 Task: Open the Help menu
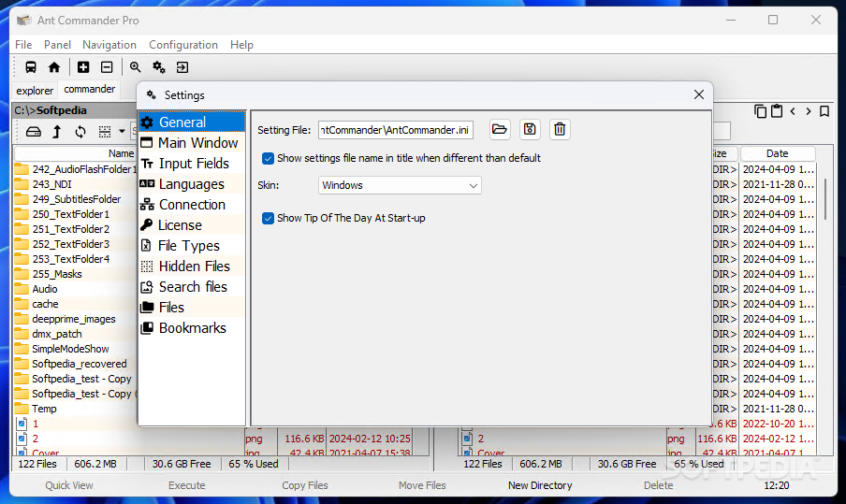(241, 45)
